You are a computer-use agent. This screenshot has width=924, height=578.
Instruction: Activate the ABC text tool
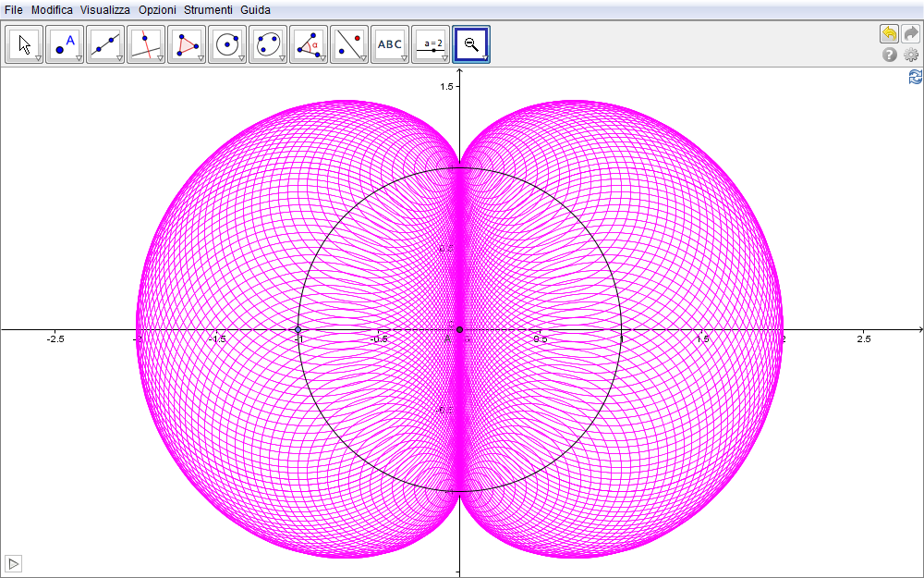(x=390, y=43)
